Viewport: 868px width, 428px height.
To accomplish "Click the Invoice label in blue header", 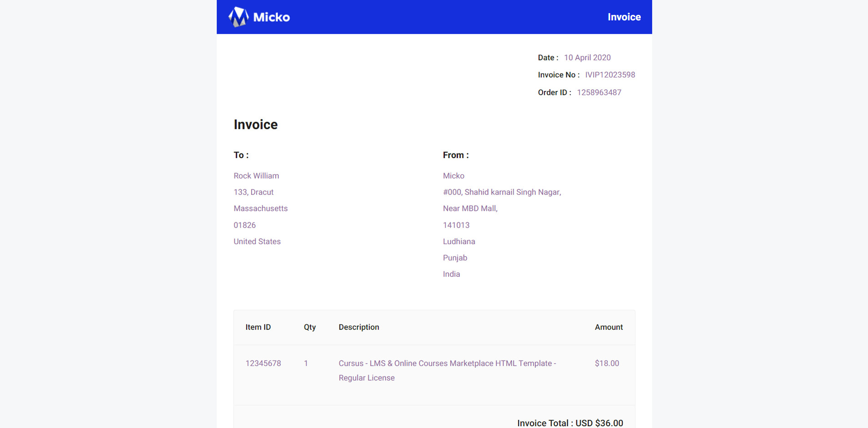I will (x=624, y=17).
